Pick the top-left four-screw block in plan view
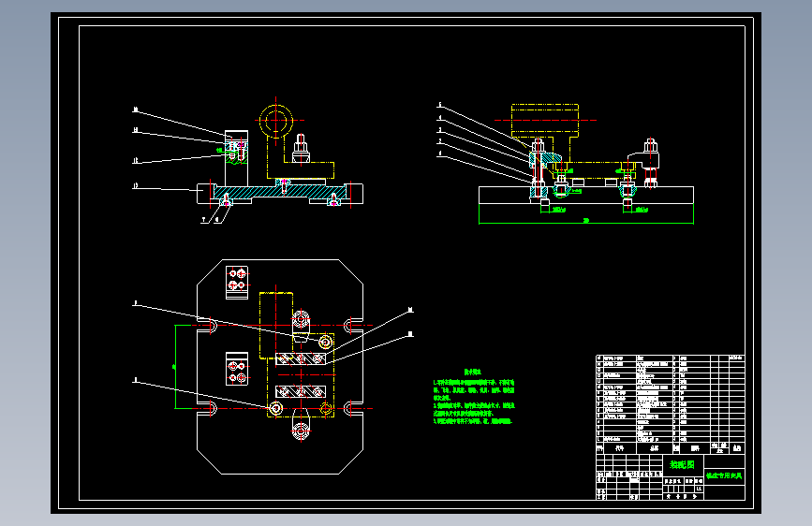This screenshot has width=812, height=526. [237, 282]
